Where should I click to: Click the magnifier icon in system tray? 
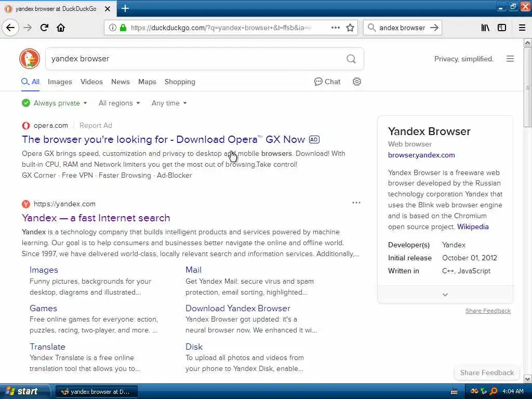494,392
